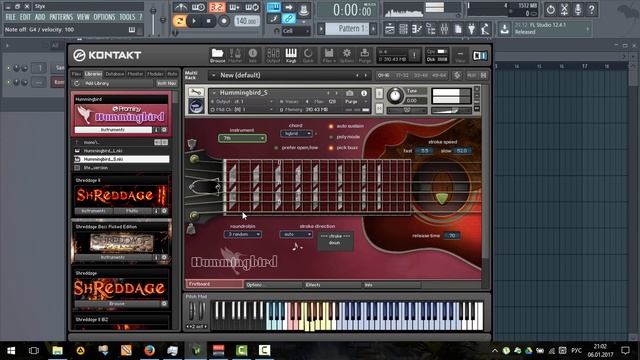Click the Kontakt Purge icon
Viewport: 640px width, 360px height.
point(364,55)
